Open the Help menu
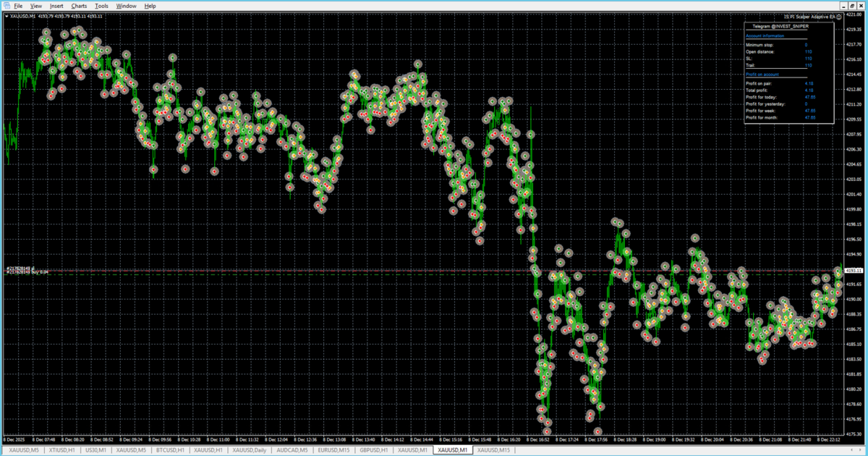Image resolution: width=868 pixels, height=456 pixels. point(150,6)
